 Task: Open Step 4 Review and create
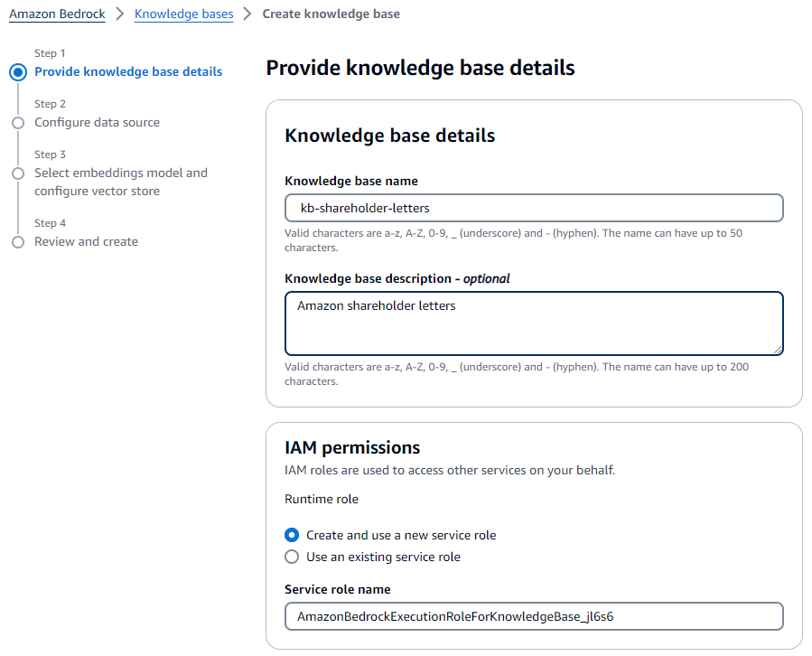pyautogui.click(x=86, y=241)
